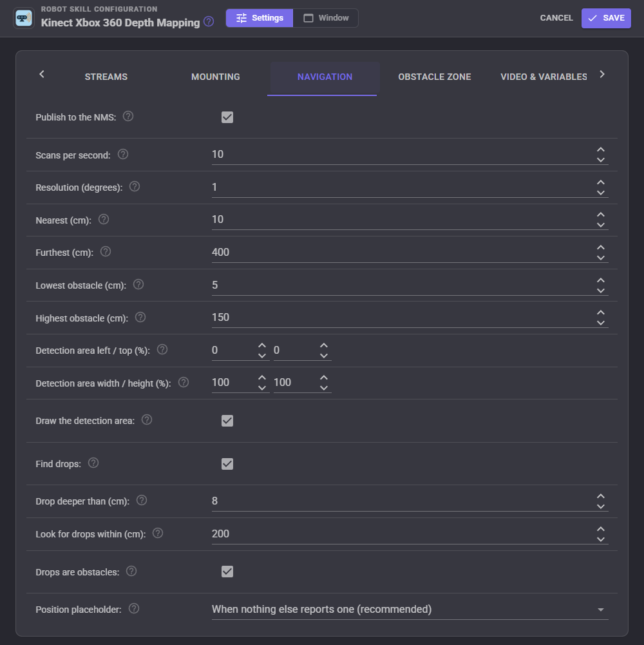Show help for Publish to the NMS
644x645 pixels.
tap(128, 117)
